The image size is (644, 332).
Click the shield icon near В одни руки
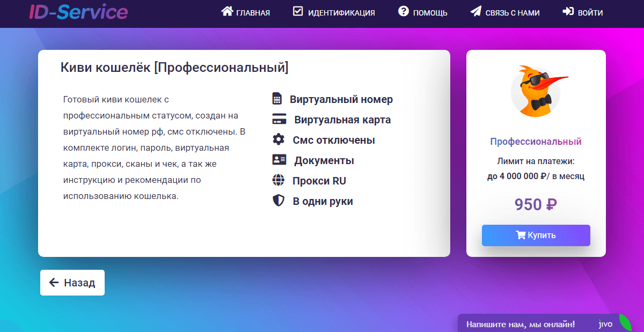[278, 201]
